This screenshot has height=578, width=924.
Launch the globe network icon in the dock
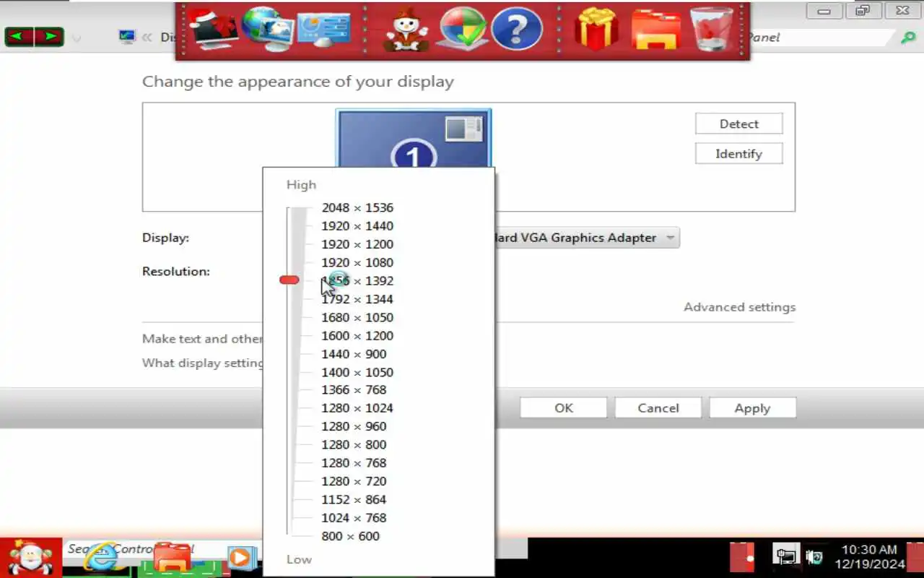click(267, 29)
